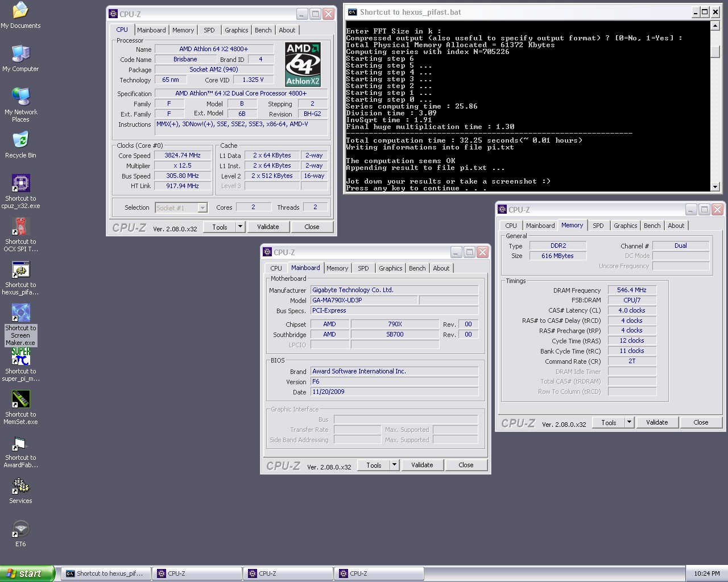
Task: Click BIOS date 11/20/2009 field
Action: click(394, 392)
